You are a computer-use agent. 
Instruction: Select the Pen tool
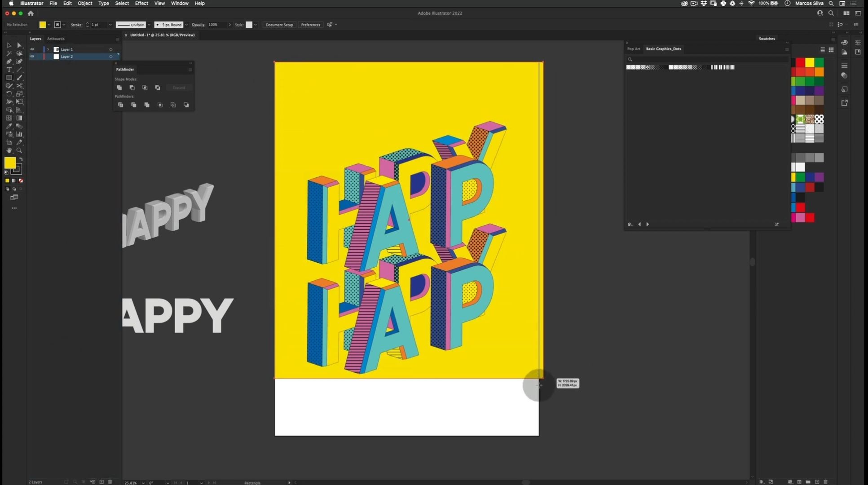(9, 62)
